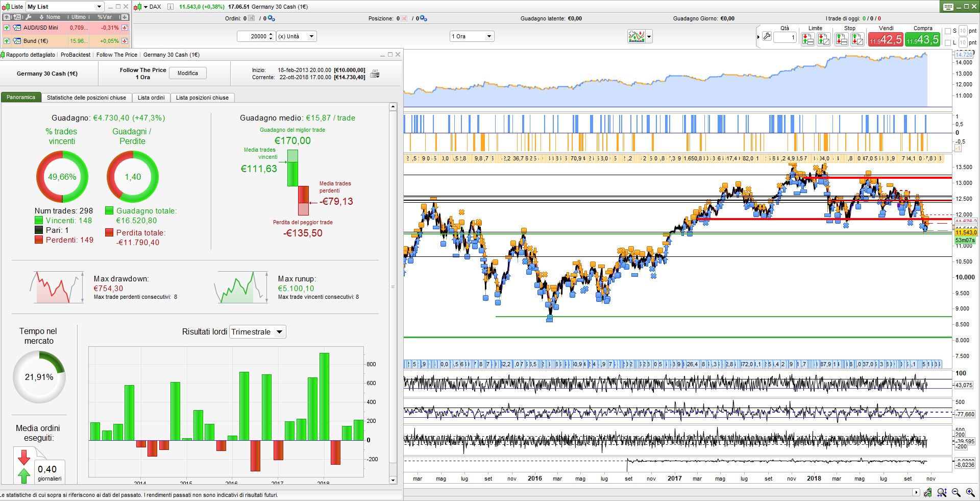
Task: Click the Modifica button
Action: [x=188, y=74]
